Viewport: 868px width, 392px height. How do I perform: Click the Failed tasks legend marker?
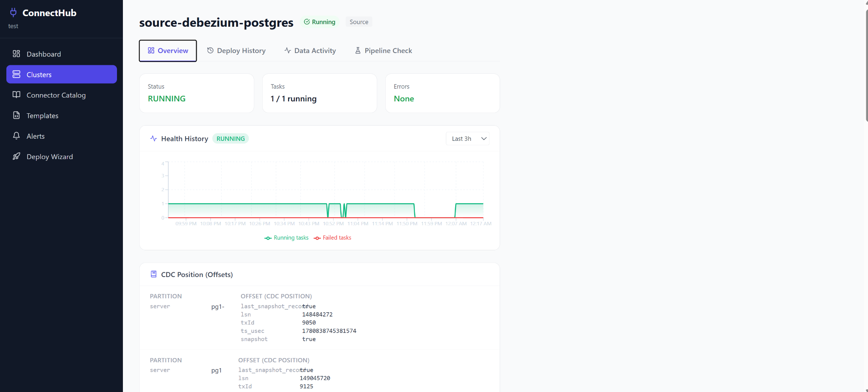tap(317, 238)
